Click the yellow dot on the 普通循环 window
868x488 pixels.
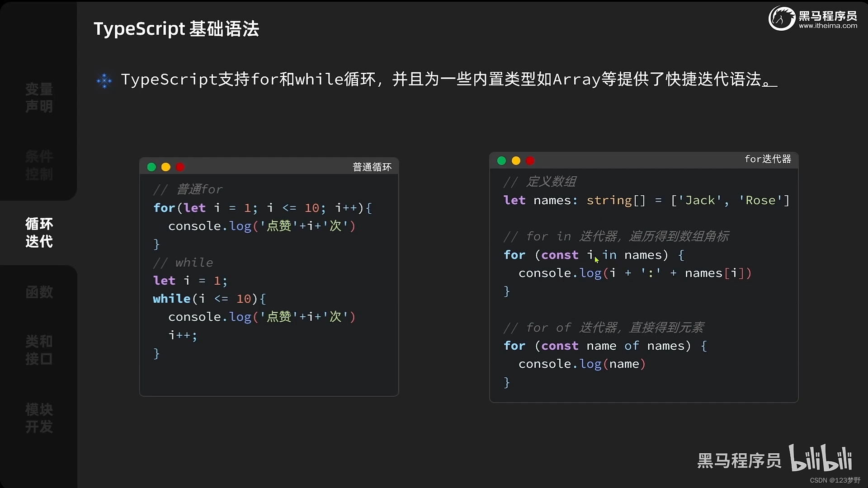coord(165,167)
